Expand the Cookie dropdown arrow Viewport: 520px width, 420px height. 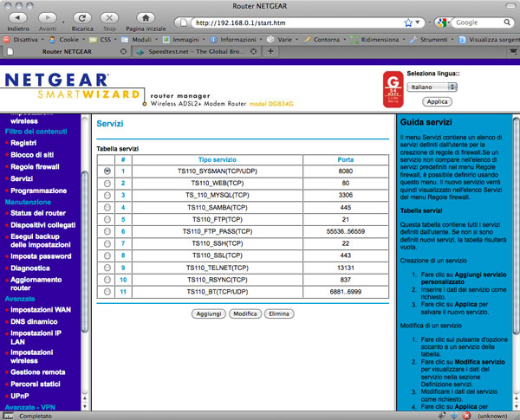tap(83, 40)
